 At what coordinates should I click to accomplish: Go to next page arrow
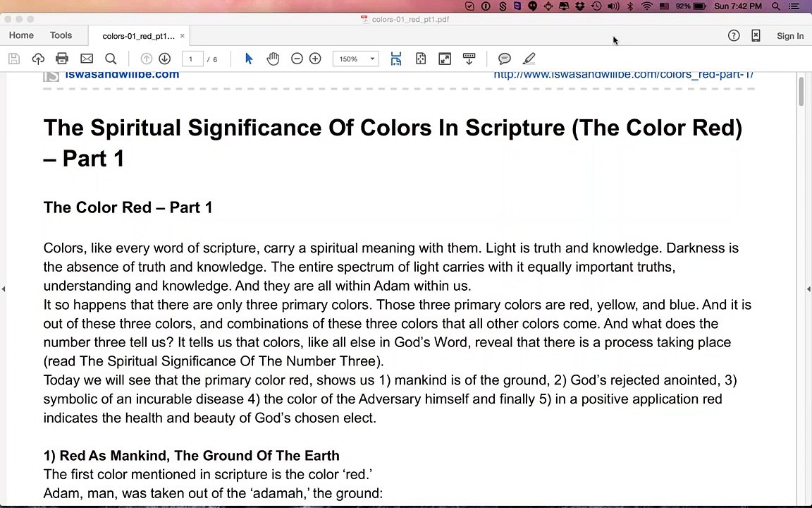point(165,59)
